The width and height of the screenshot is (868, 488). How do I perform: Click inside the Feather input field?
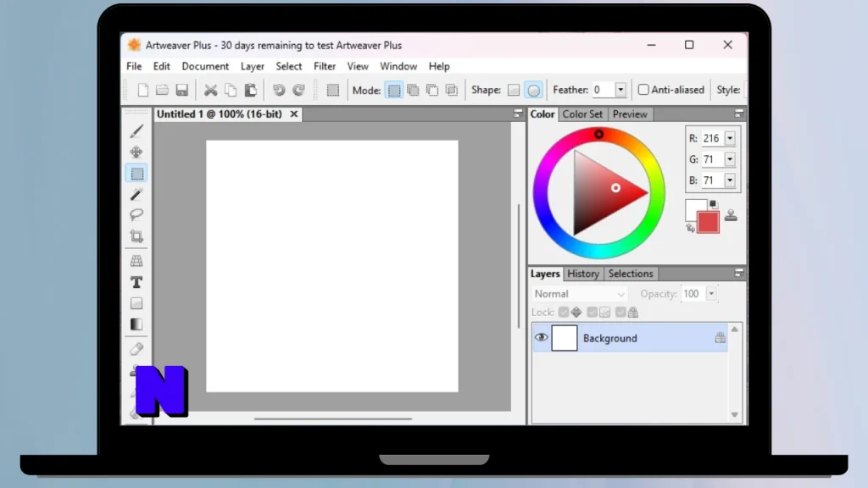(603, 90)
